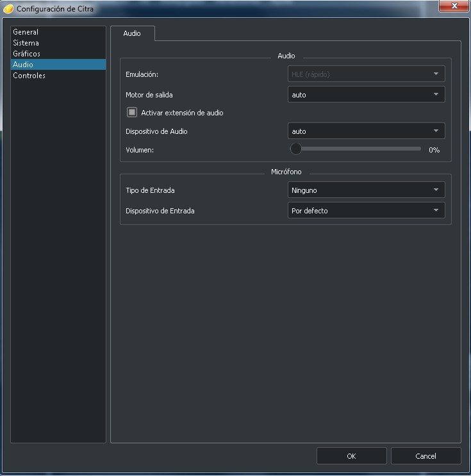Click the Audio group box title
471x476 pixels.
click(x=286, y=56)
